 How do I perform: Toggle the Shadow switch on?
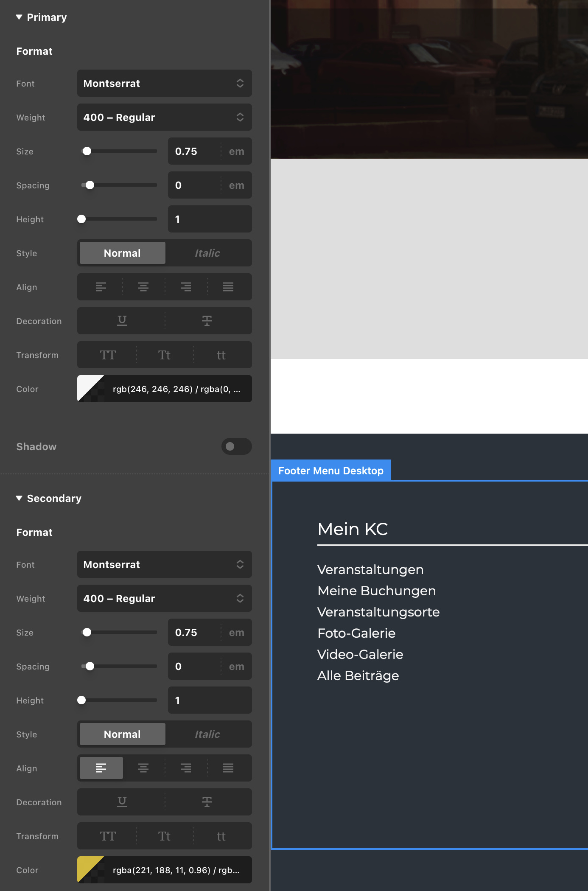point(236,446)
